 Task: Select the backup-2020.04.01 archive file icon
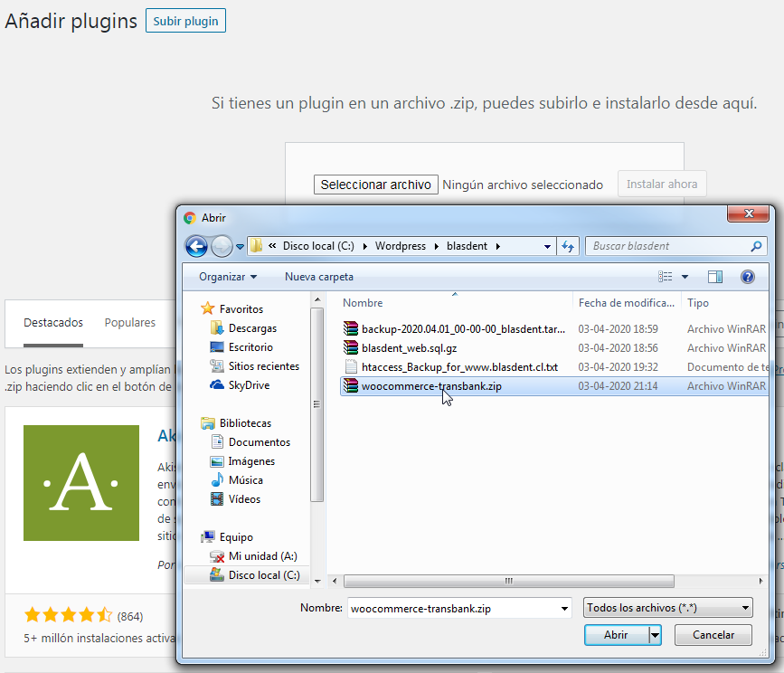pyautogui.click(x=352, y=329)
